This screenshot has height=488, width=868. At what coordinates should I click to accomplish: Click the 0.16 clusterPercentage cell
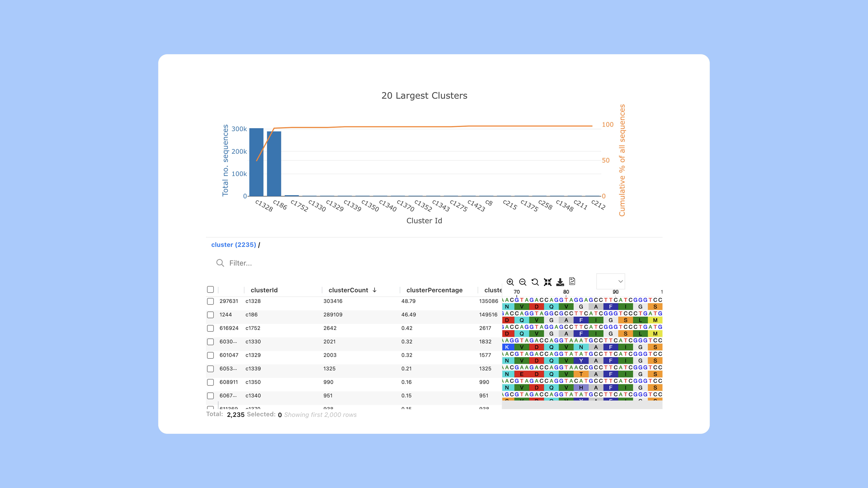click(x=406, y=382)
